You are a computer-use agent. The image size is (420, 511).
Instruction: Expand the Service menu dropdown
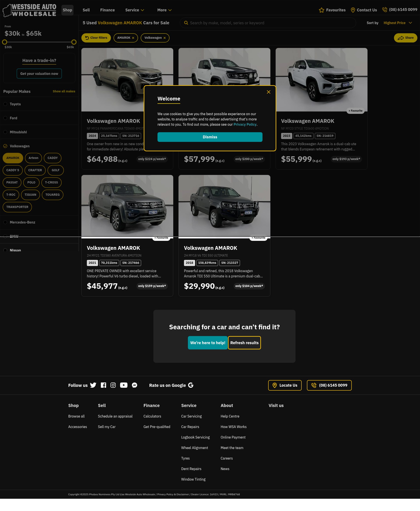pyautogui.click(x=135, y=10)
